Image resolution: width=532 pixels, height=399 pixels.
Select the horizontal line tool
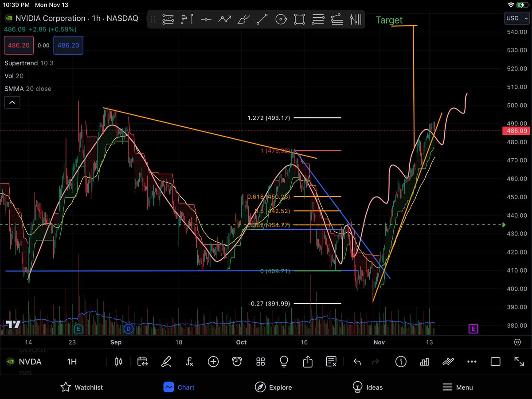(x=206, y=20)
